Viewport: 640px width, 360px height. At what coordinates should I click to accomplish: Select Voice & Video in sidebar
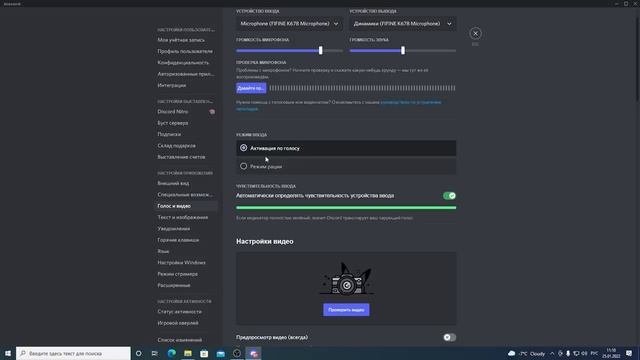(x=174, y=206)
